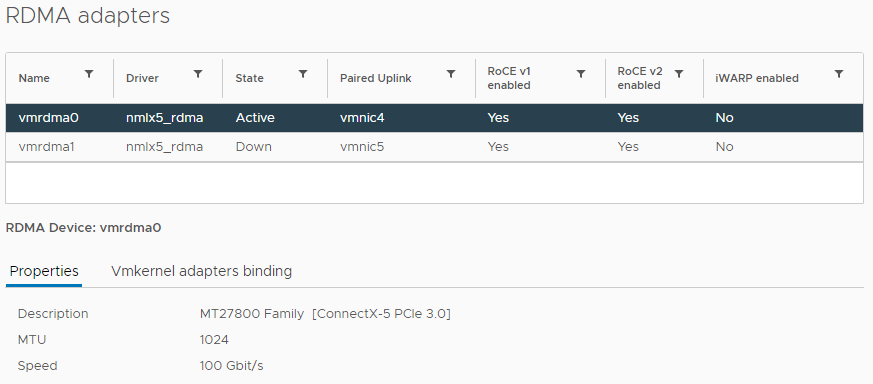Switch to Vmkernel adapters binding tab
Viewport: 873px width, 384px height.
[202, 271]
